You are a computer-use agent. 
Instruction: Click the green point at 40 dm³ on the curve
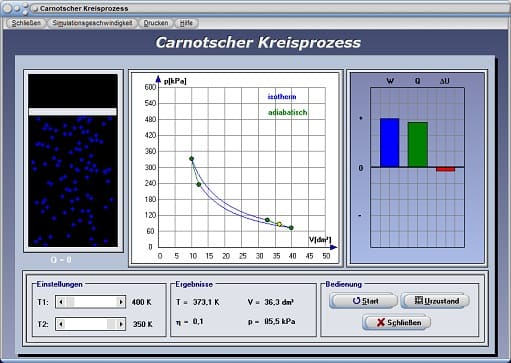pyautogui.click(x=291, y=228)
